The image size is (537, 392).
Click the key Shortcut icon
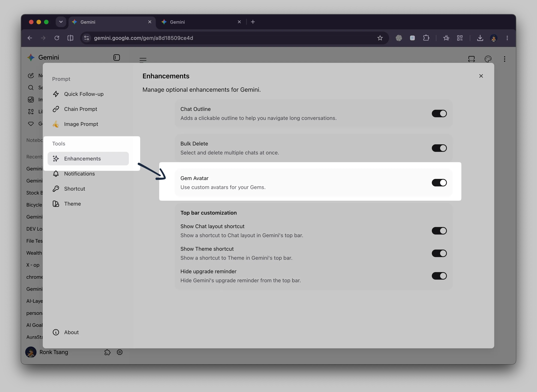(56, 189)
